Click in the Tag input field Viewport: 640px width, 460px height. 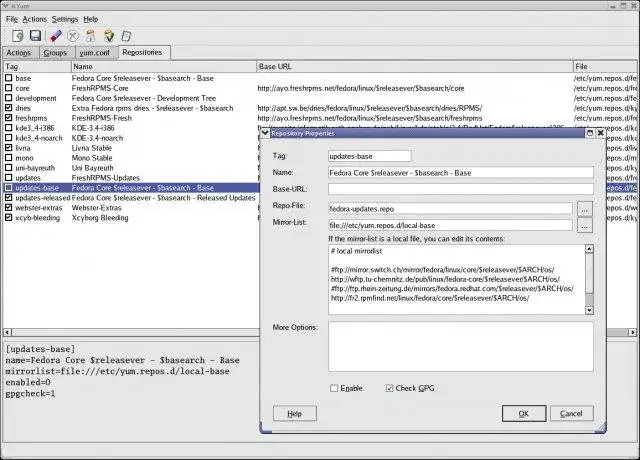pos(369,156)
